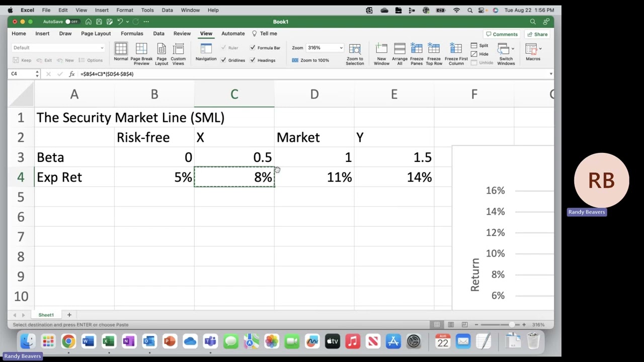Open Google Chrome from the Dock
Screen dimensions: 644x362
68,342
